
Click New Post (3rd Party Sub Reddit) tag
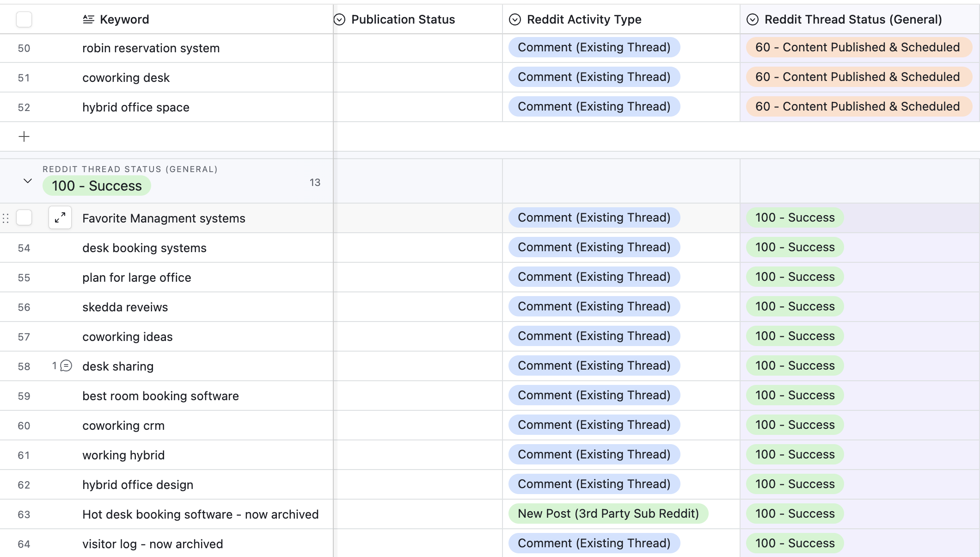608,514
